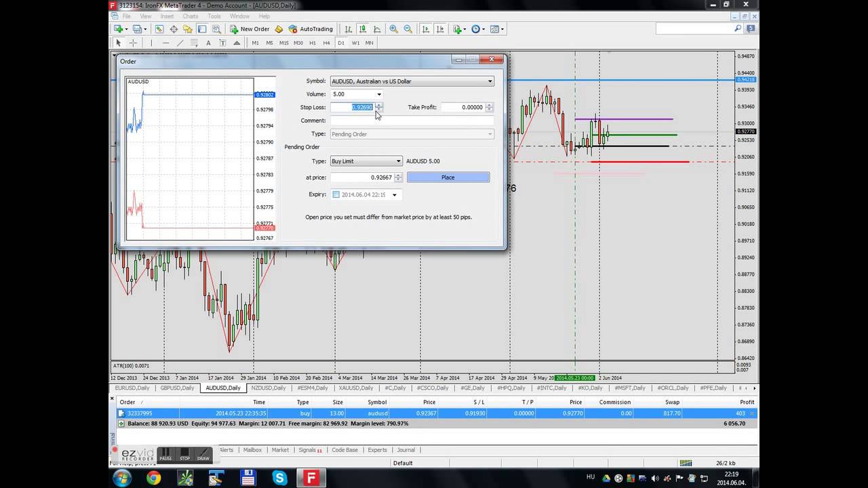Zoom in on the chart

394,29
